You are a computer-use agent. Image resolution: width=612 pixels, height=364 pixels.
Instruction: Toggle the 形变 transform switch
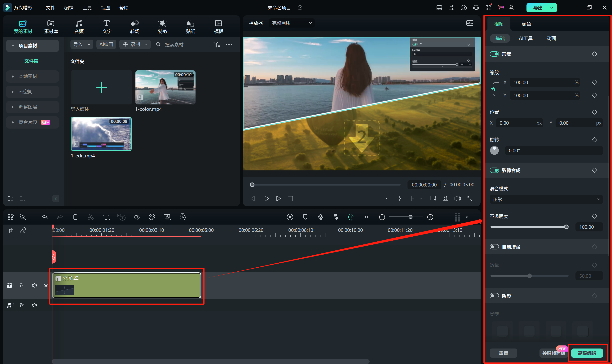point(494,54)
